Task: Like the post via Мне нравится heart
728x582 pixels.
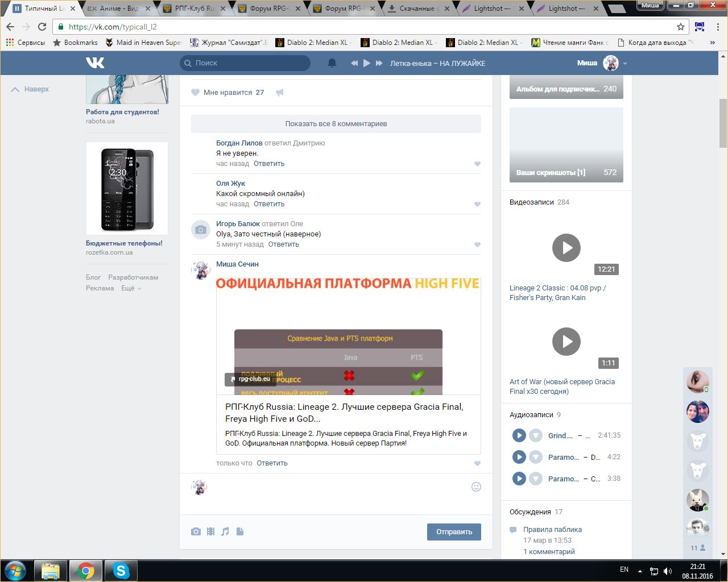Action: click(196, 93)
